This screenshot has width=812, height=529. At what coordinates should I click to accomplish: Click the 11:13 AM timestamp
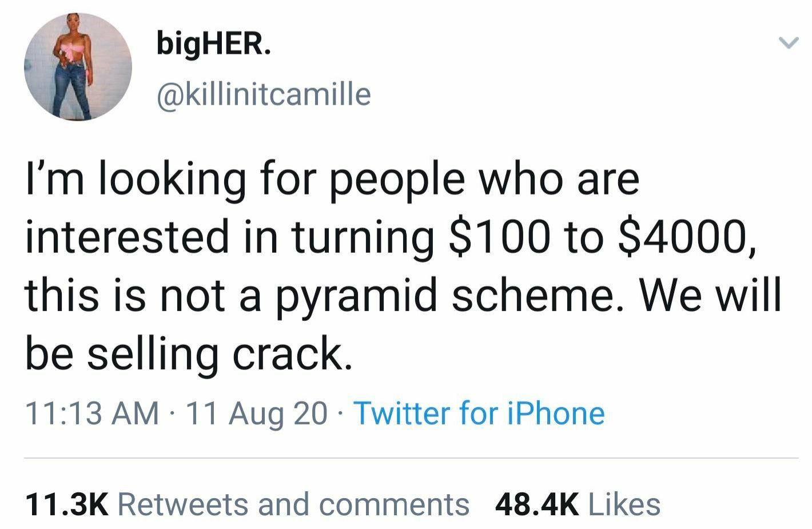93,413
